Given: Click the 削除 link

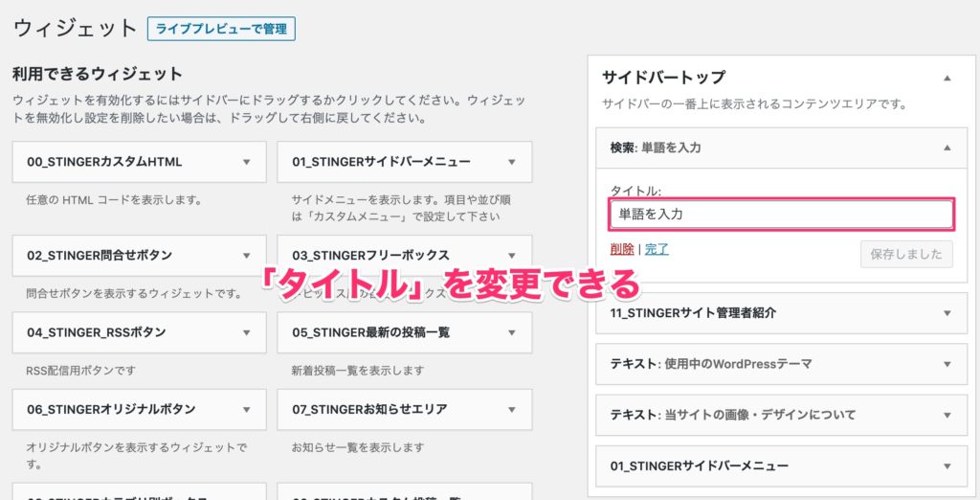Looking at the screenshot, I should (622, 249).
